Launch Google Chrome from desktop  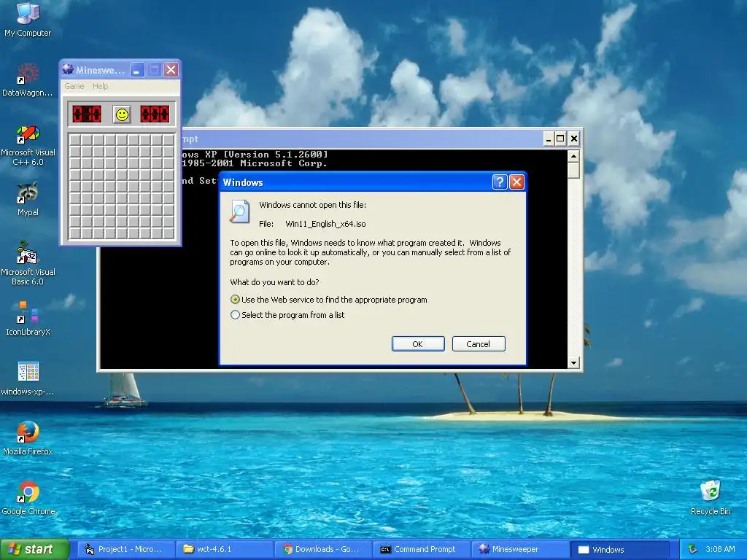click(x=28, y=498)
